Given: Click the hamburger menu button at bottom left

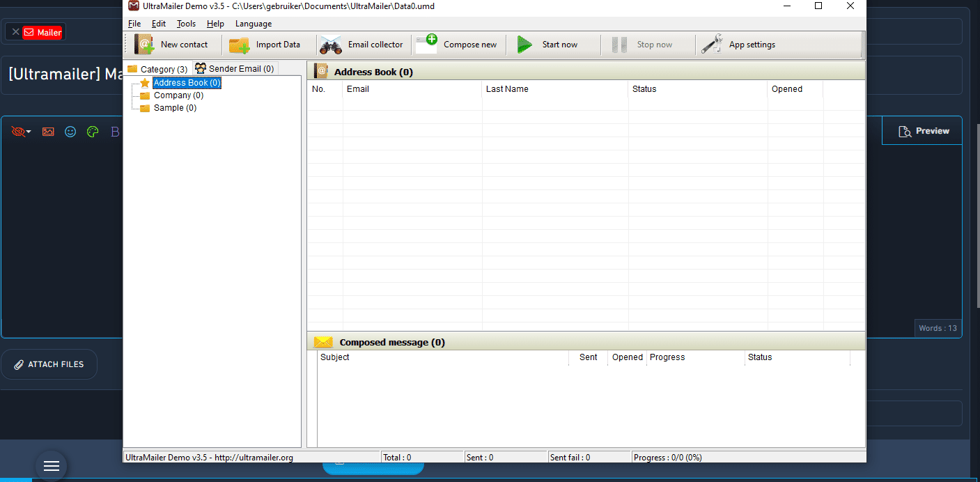Looking at the screenshot, I should coord(52,466).
